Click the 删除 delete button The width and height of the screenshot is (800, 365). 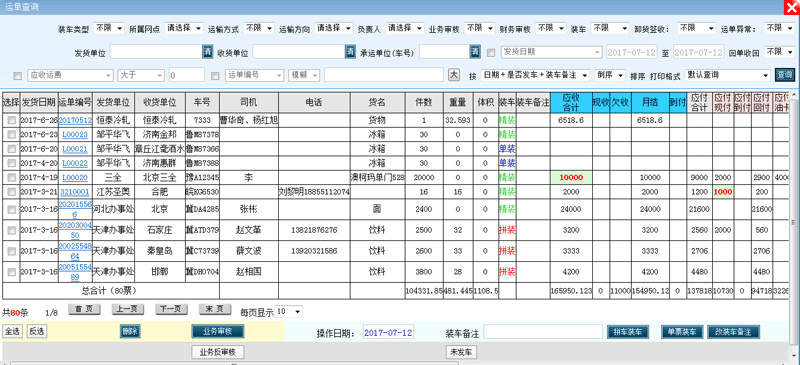coord(130,331)
